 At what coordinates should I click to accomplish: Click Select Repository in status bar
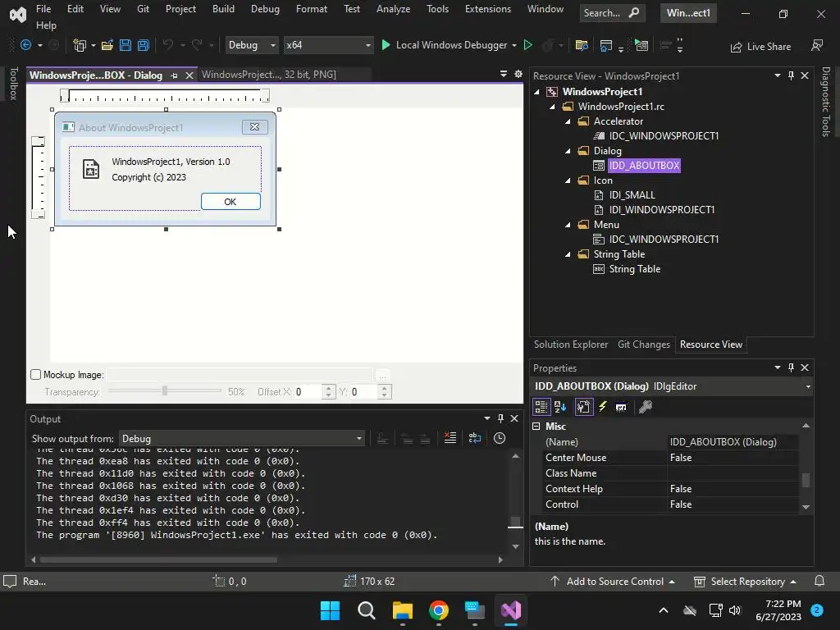pyautogui.click(x=745, y=582)
